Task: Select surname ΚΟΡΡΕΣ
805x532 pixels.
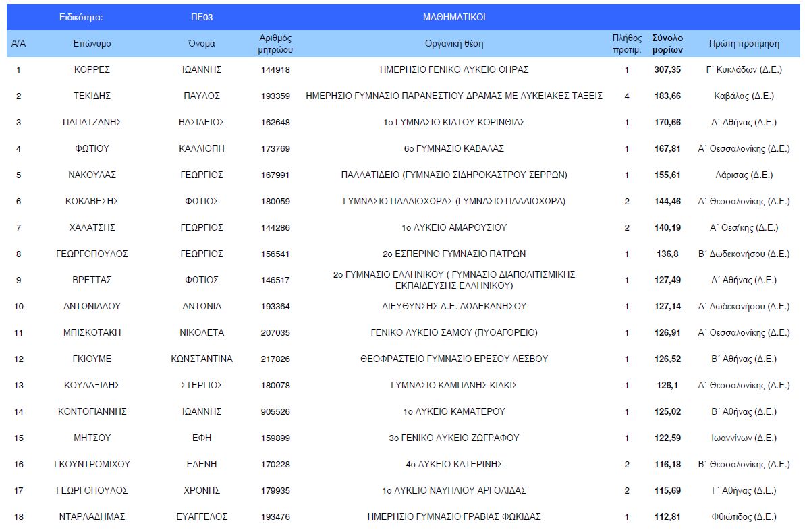Action: click(x=92, y=69)
